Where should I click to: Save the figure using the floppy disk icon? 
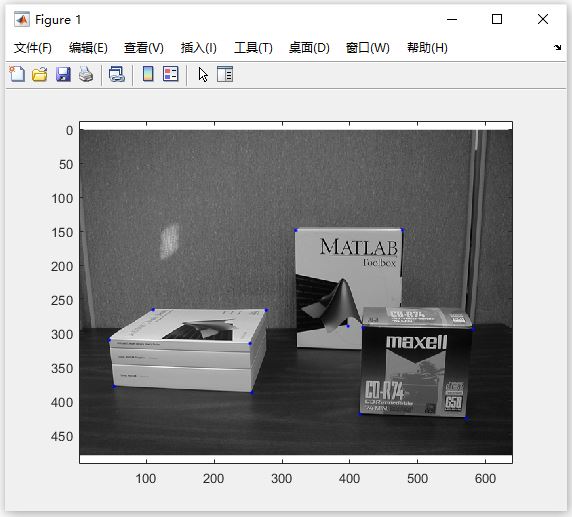point(63,74)
